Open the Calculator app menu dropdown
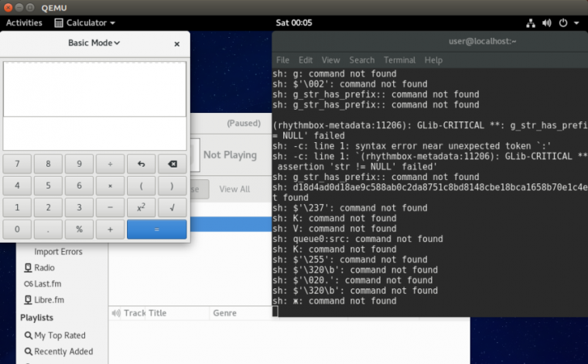Viewport: 588px width, 364px height. point(85,23)
